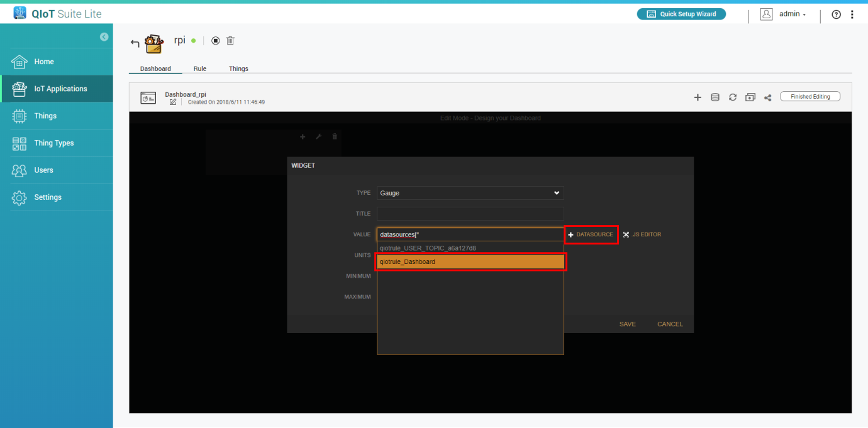The image size is (868, 428).
Task: Switch to the Things tab
Action: click(x=238, y=69)
